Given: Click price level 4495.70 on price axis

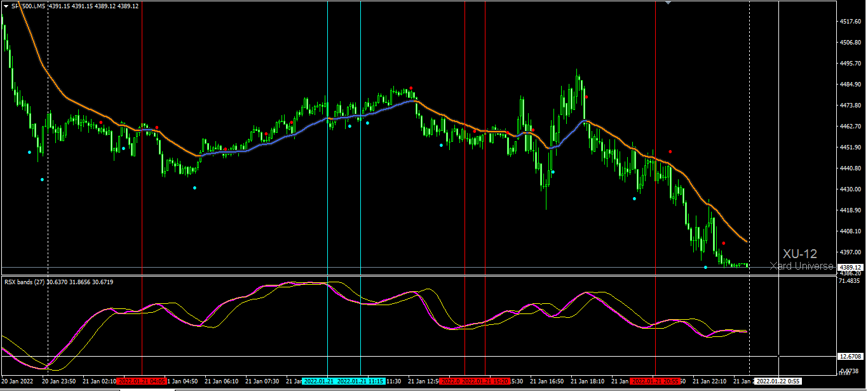Looking at the screenshot, I should tap(850, 64).
